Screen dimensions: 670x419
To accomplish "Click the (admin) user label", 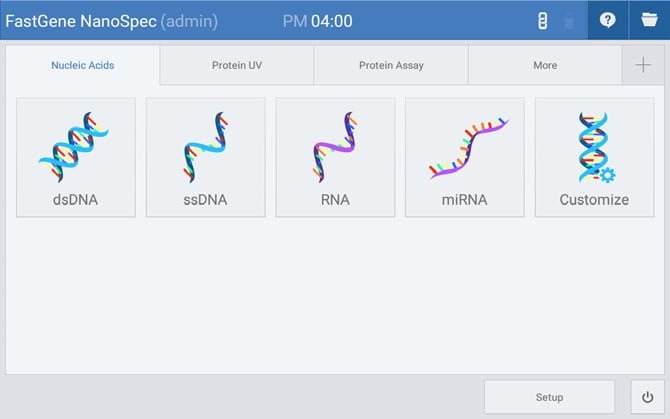I will click(x=189, y=21).
